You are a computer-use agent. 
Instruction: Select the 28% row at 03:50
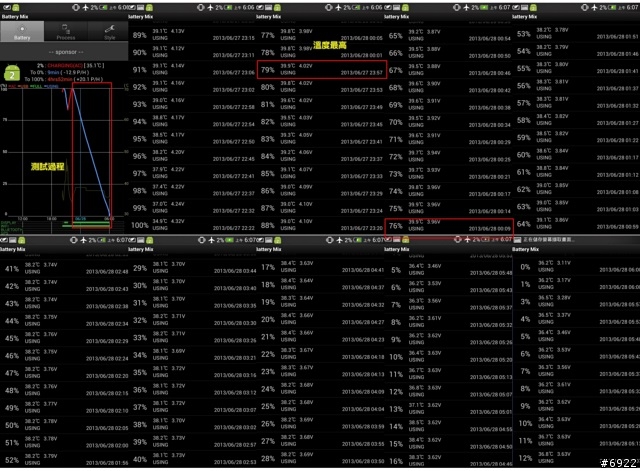click(320, 458)
